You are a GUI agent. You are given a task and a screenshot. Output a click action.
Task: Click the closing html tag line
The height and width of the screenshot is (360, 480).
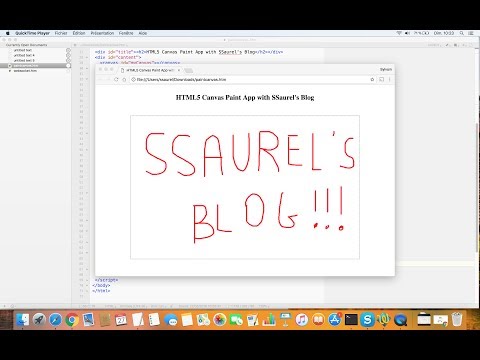coord(101,291)
